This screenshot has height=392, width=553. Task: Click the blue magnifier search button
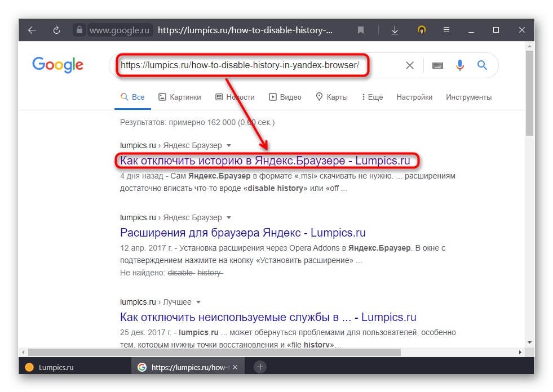pyautogui.click(x=482, y=65)
